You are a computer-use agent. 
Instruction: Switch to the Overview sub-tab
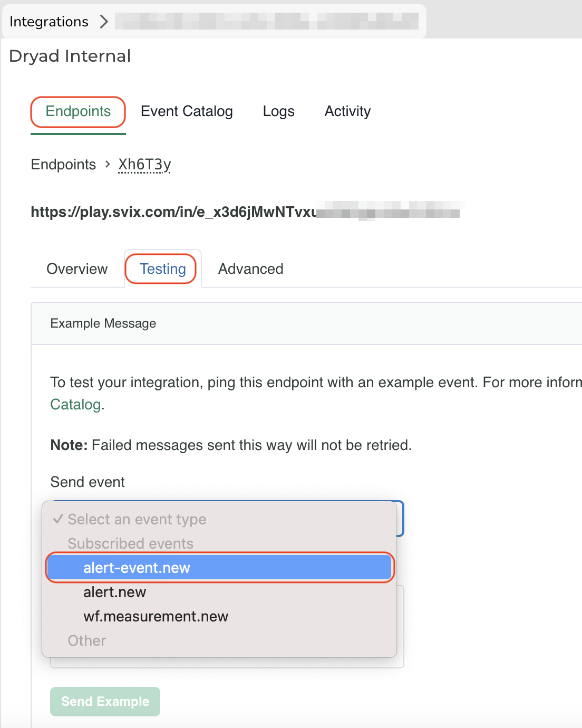pyautogui.click(x=77, y=269)
